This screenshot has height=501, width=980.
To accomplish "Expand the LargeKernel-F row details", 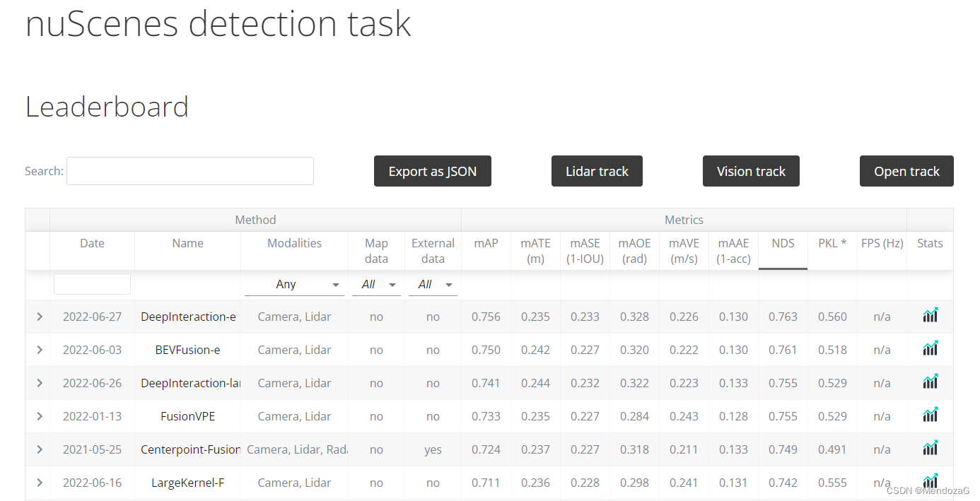I will [40, 483].
